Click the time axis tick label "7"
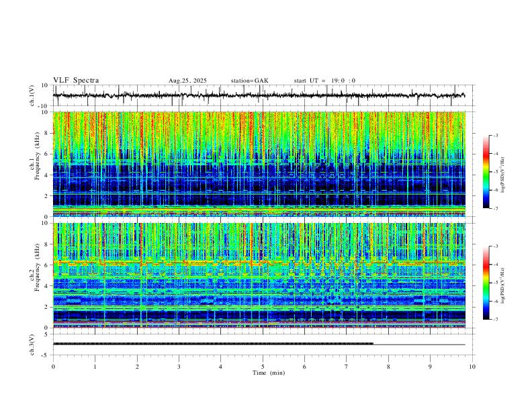This screenshot has width=532, height=411. [347, 367]
